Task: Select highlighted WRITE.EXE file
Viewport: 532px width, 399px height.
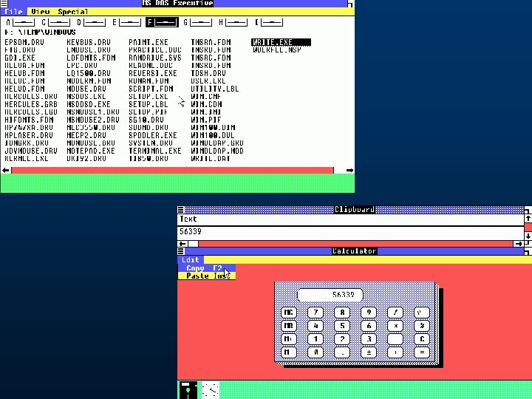Action: tap(281, 42)
